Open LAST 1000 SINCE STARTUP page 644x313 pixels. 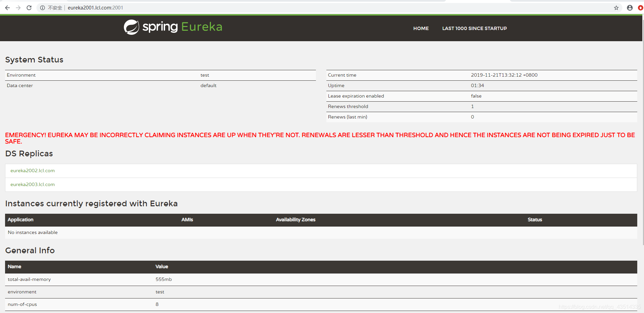(475, 28)
